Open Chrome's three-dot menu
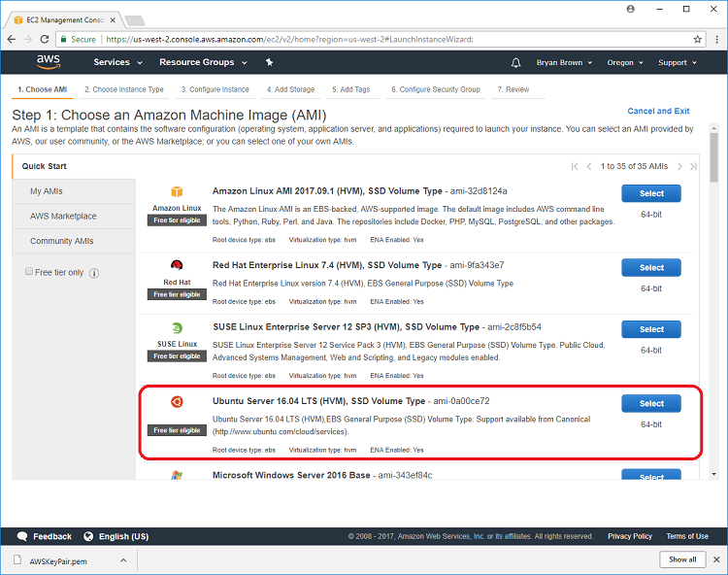The height and width of the screenshot is (575, 728). (717, 40)
